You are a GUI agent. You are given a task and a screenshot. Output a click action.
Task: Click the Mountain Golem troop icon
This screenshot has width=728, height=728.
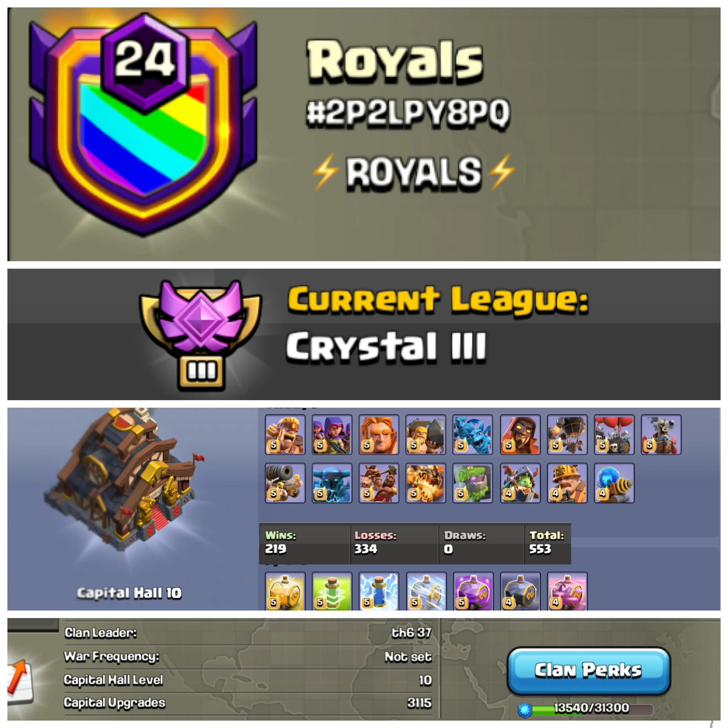tap(473, 483)
